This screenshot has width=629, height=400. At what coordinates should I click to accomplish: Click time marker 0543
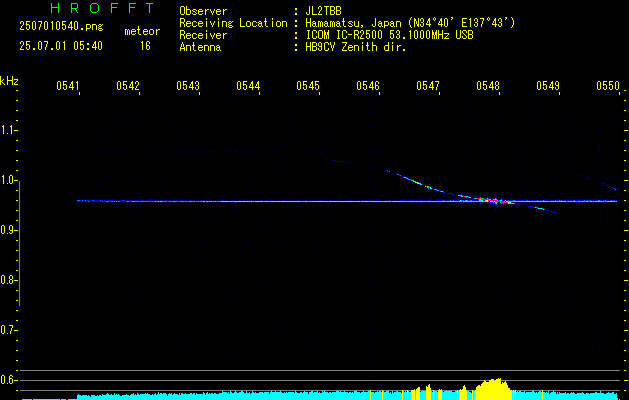pyautogui.click(x=187, y=85)
